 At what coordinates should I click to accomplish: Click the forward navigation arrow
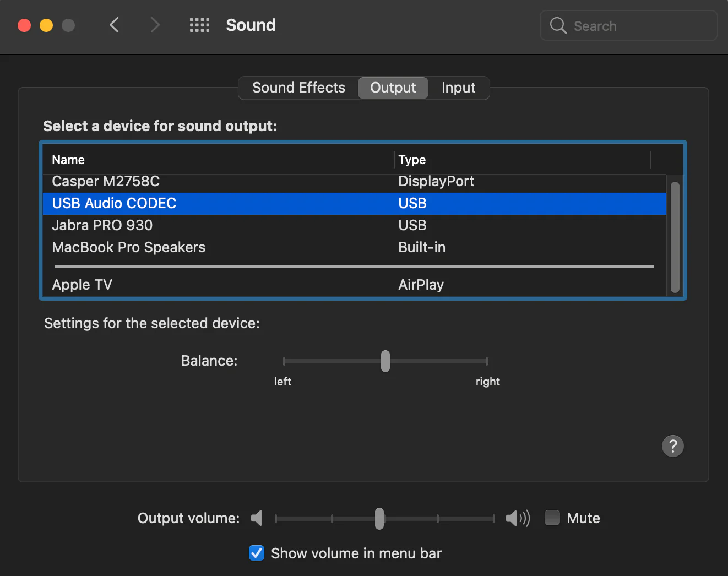[x=155, y=25]
